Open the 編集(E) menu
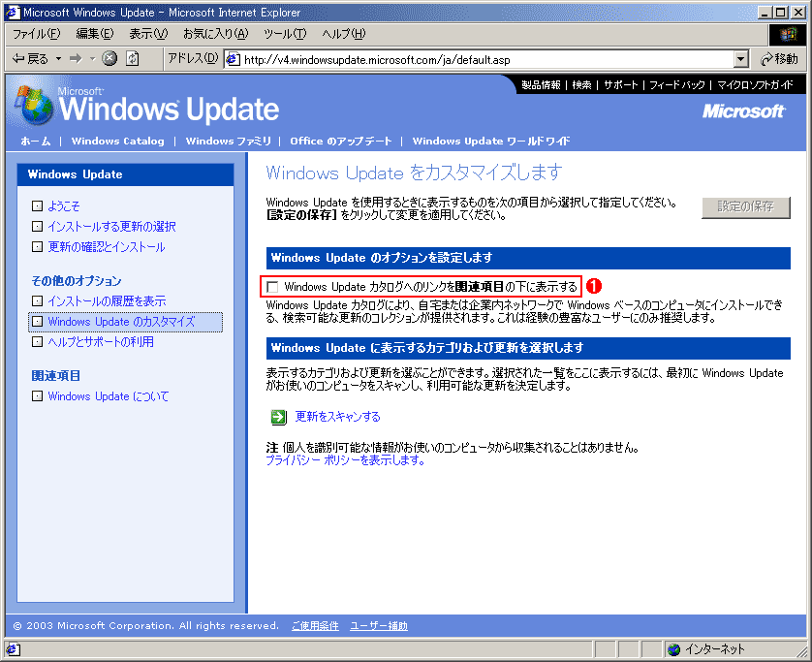 click(95, 34)
